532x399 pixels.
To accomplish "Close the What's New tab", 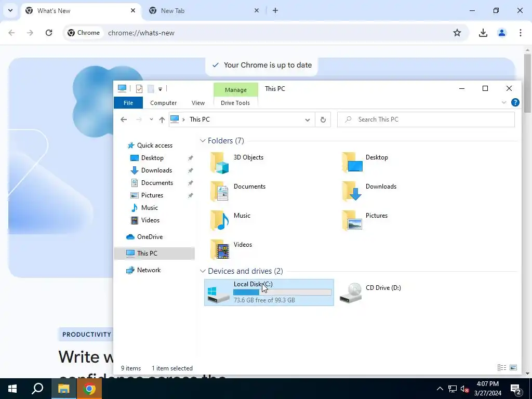I will click(x=133, y=10).
